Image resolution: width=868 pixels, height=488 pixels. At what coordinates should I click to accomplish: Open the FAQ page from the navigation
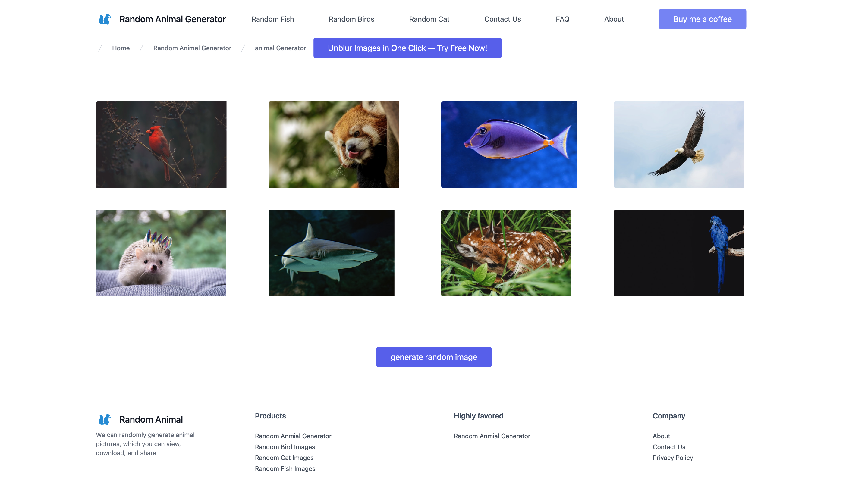[562, 19]
